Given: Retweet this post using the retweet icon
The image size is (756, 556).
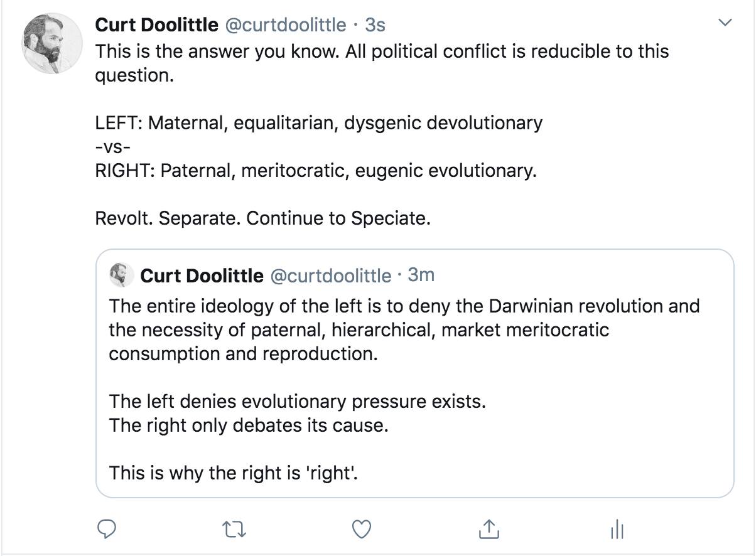Looking at the screenshot, I should [235, 530].
